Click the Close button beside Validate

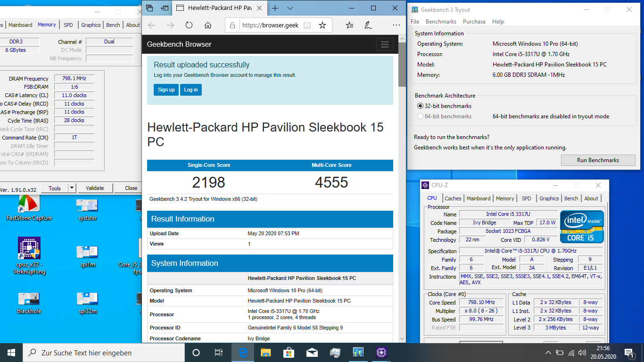coord(128,188)
